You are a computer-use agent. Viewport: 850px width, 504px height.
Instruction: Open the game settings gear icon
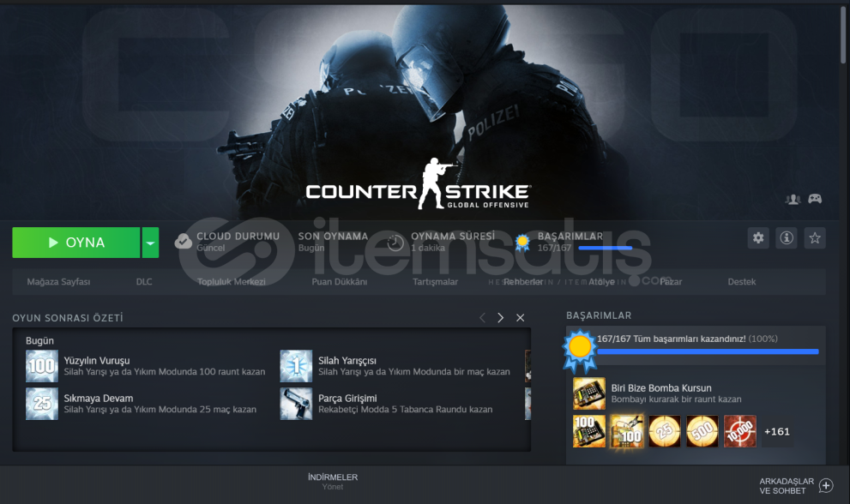[758, 238]
